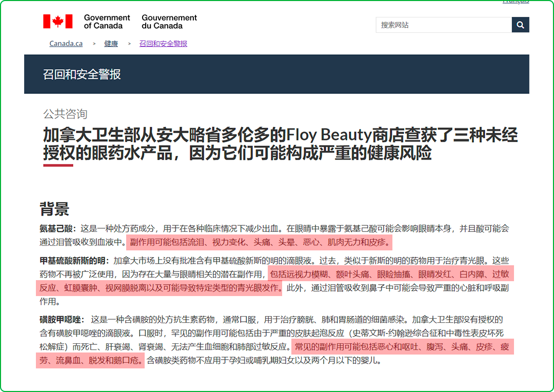The width and height of the screenshot is (554, 392).
Task: Click the red underline below the headline
Action: click(58, 165)
